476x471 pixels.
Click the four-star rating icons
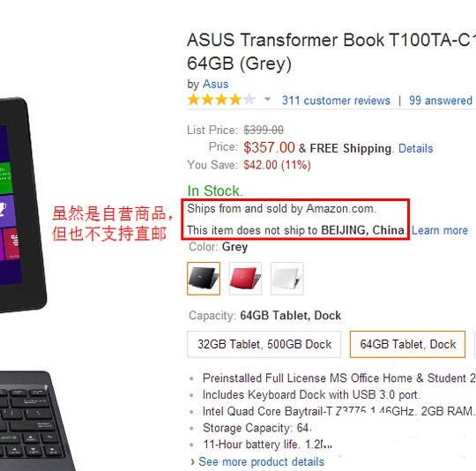point(221,100)
